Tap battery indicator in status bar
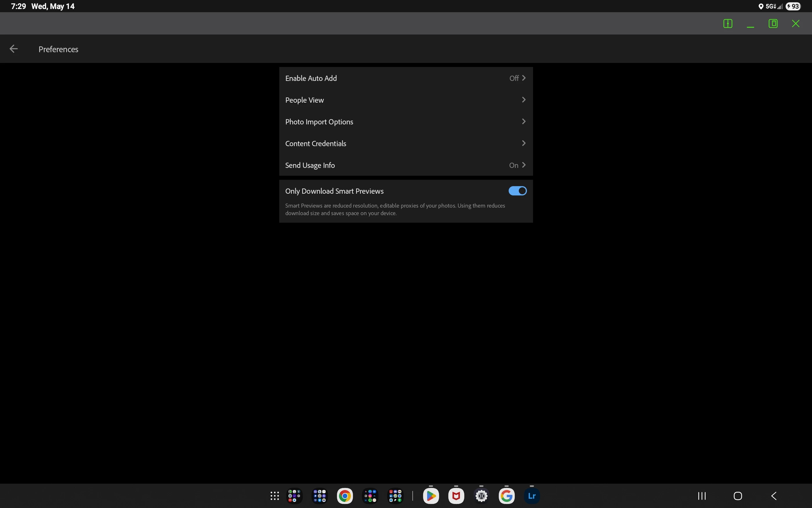The image size is (812, 508). 793,6
